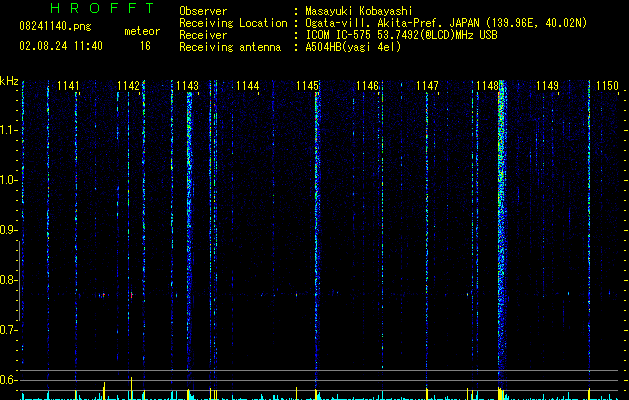
Task: Click the 1148 time marker
Action: pyautogui.click(x=487, y=86)
